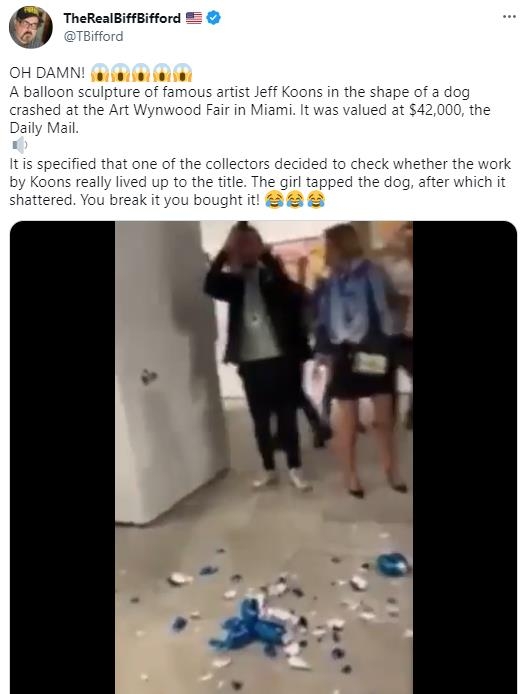
Task: Click the first crying-laughing emoji
Action: pyautogui.click(x=274, y=200)
